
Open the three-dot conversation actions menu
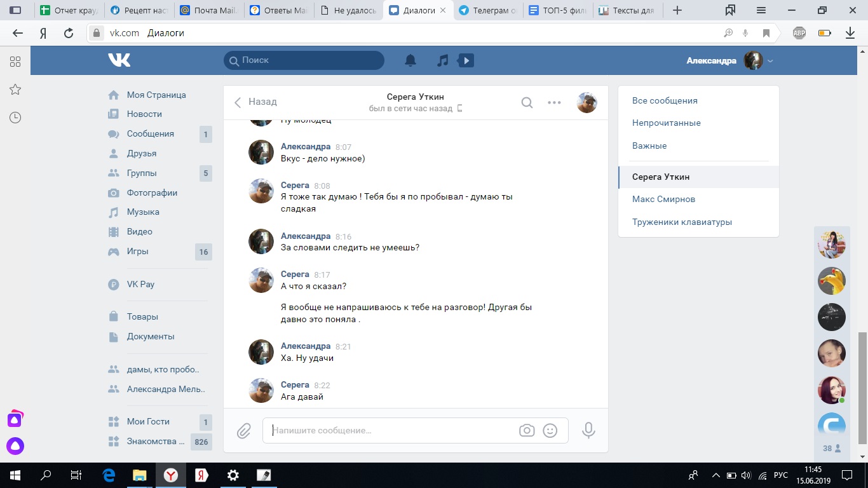click(x=554, y=102)
